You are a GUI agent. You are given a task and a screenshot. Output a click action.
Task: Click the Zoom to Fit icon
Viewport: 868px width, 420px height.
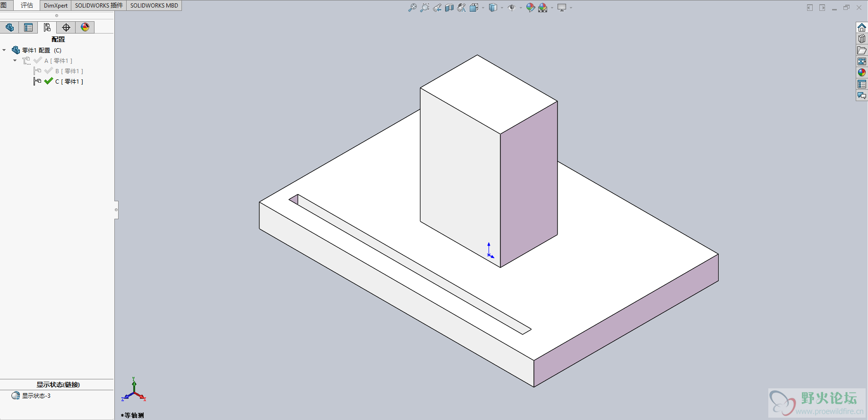pos(413,8)
